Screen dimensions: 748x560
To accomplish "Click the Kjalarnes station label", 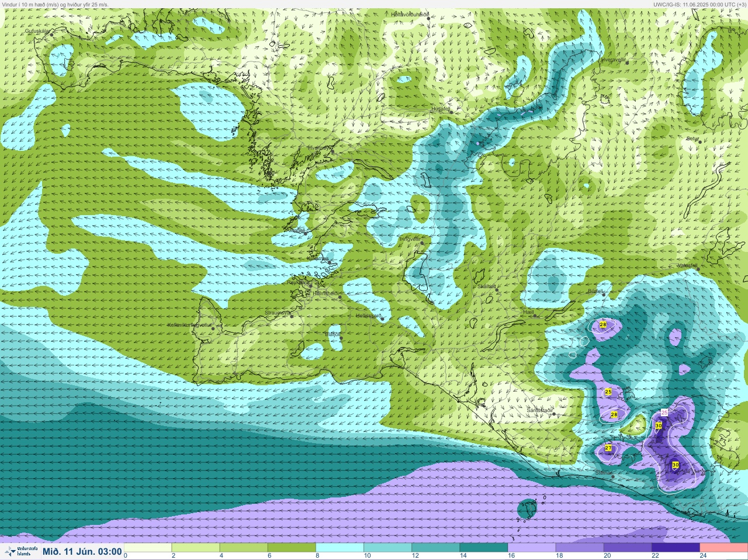I will tap(318, 258).
